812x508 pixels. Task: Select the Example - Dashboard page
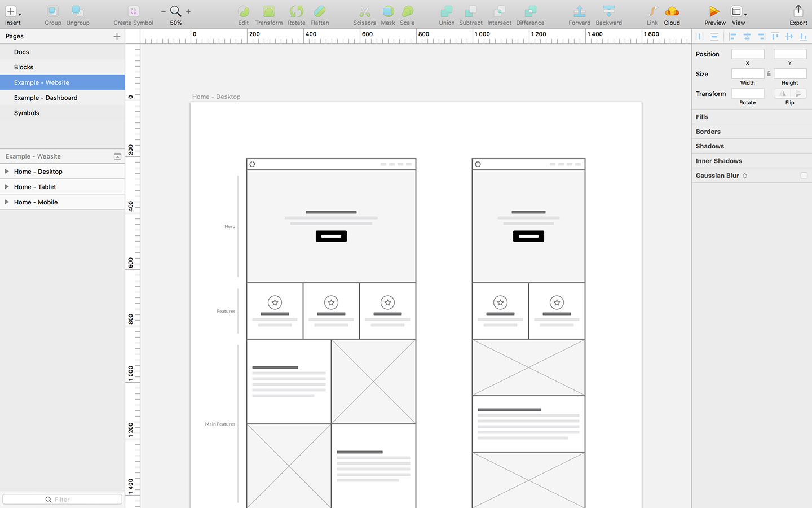click(62, 98)
